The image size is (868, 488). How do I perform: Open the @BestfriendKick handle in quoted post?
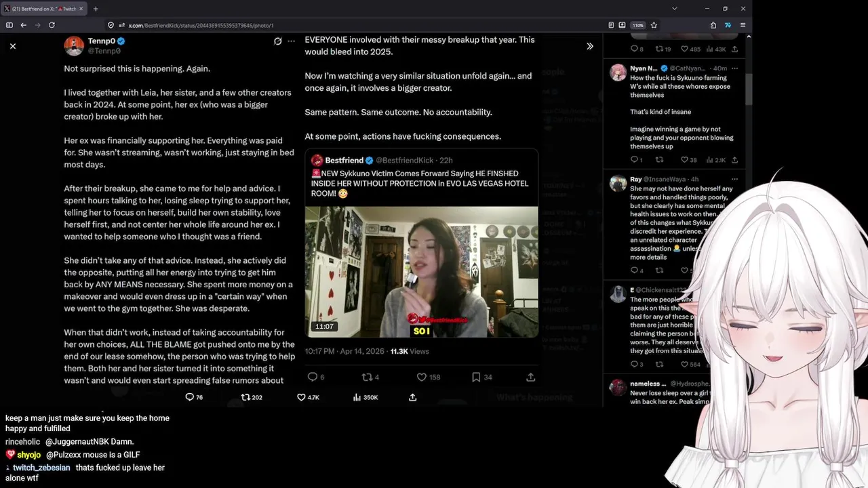[x=405, y=161]
